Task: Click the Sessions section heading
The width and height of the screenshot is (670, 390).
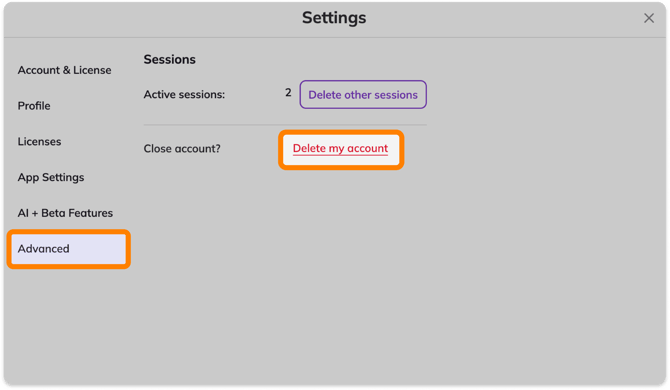Action: coord(170,59)
